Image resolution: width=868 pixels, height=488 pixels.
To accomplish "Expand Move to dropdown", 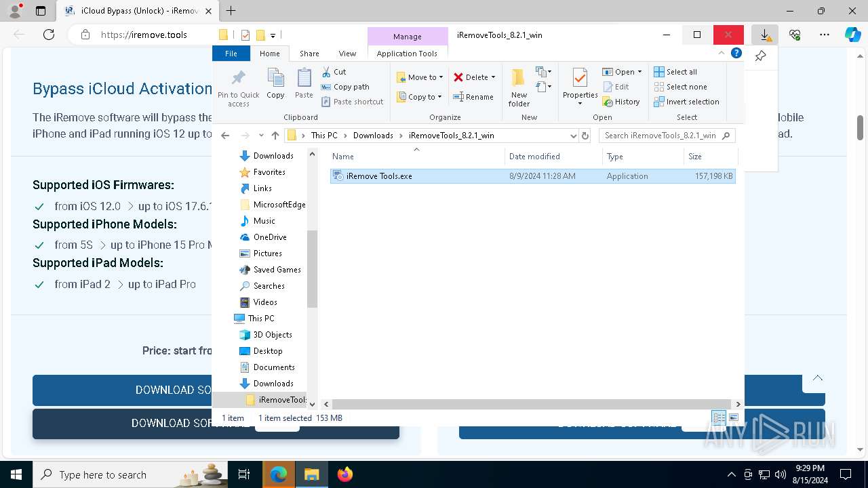I will [441, 77].
